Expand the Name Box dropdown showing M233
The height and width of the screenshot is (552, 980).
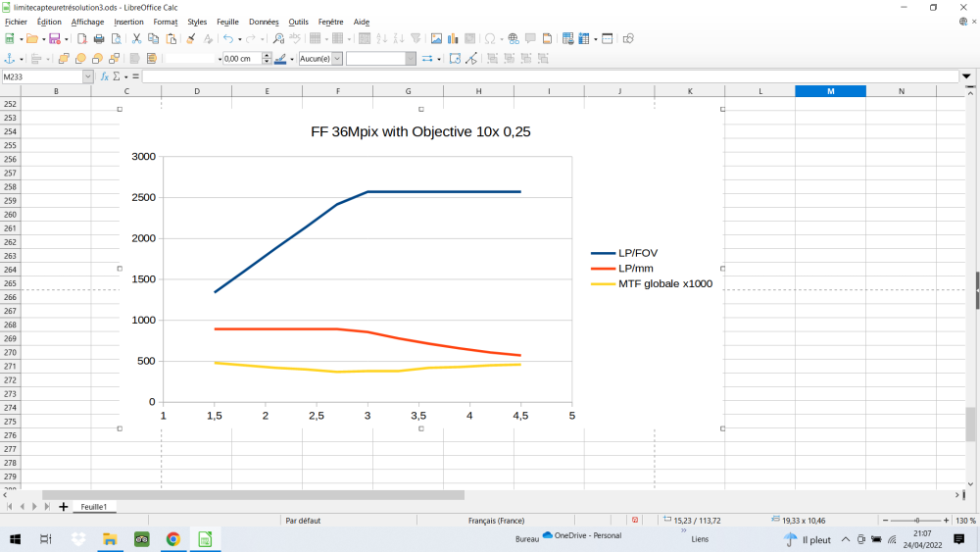87,76
